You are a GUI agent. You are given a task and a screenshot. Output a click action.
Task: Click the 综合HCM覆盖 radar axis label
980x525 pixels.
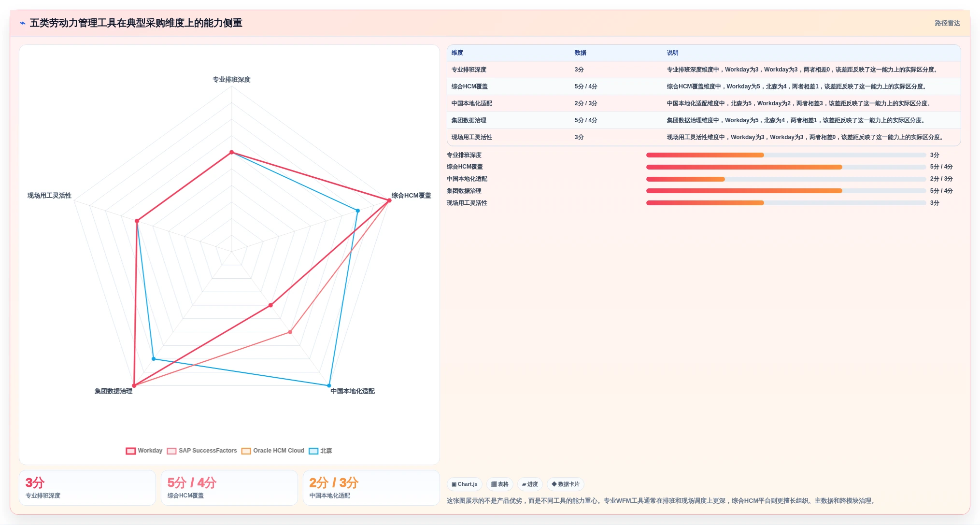point(411,196)
